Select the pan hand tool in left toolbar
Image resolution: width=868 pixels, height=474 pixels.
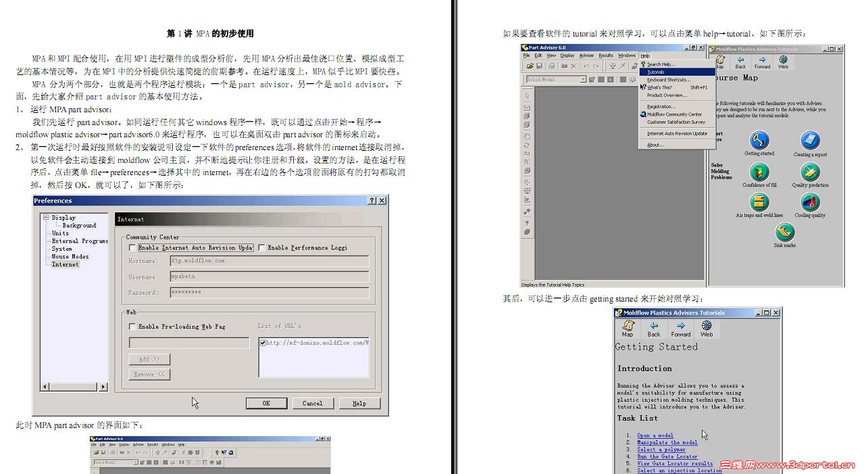point(527,136)
